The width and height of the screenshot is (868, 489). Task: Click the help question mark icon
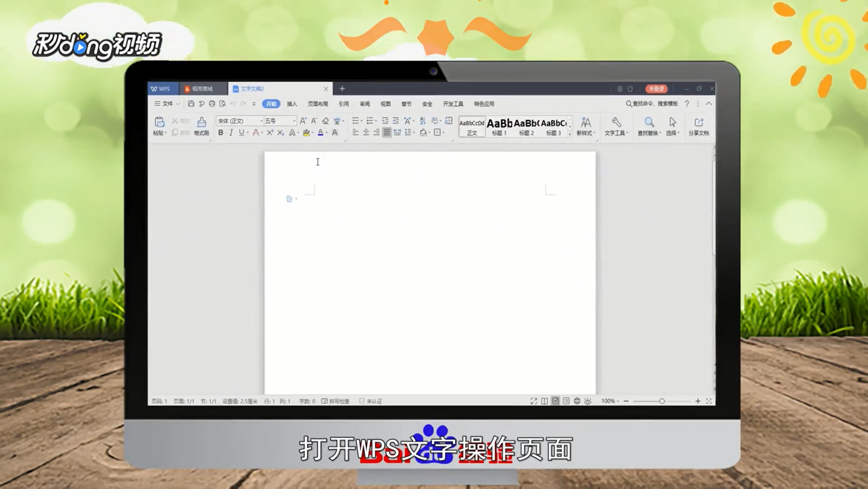[x=687, y=104]
